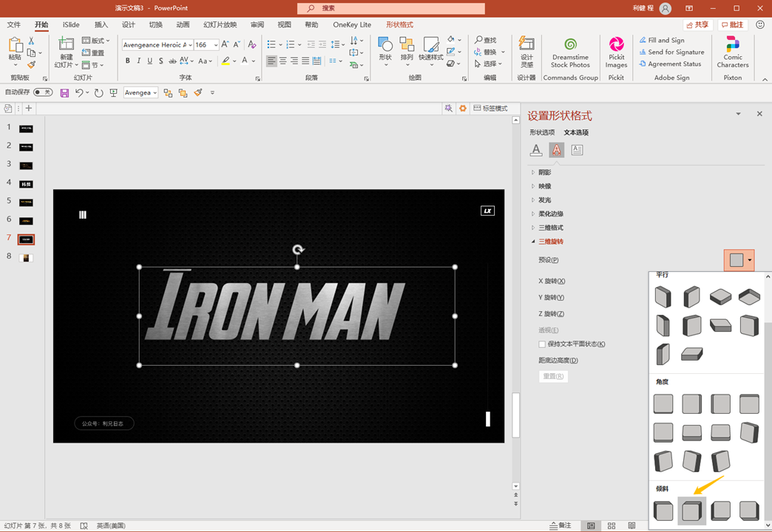Toggle Italic formatting
The height and width of the screenshot is (532, 772).
click(139, 61)
